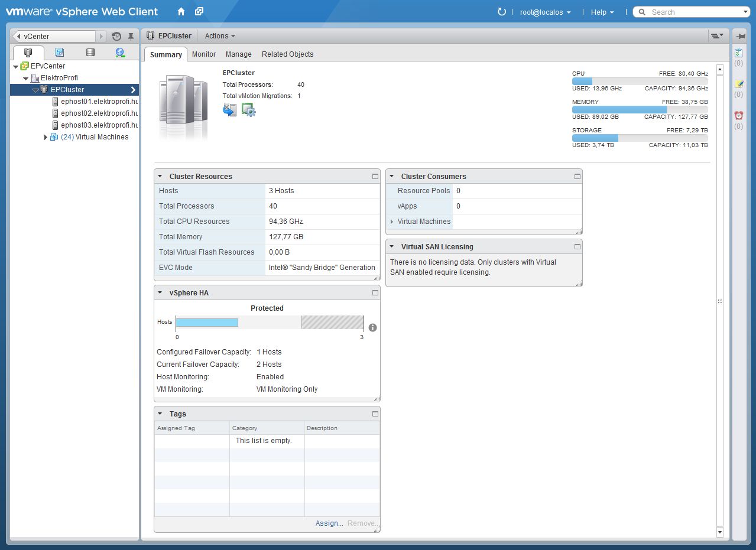Image resolution: width=756 pixels, height=550 pixels.
Task: Click the Storage usage bar
Action: [x=640, y=138]
